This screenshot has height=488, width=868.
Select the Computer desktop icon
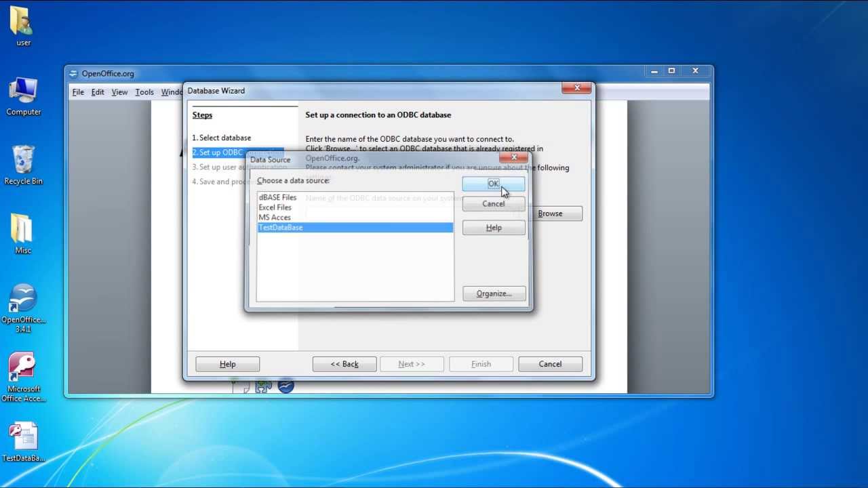pyautogui.click(x=23, y=96)
